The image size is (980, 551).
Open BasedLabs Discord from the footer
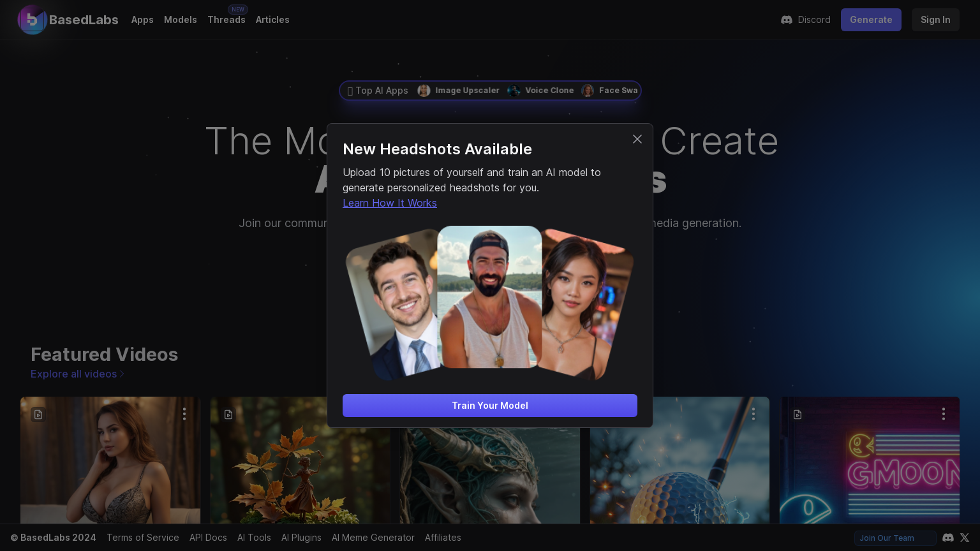[x=948, y=538]
